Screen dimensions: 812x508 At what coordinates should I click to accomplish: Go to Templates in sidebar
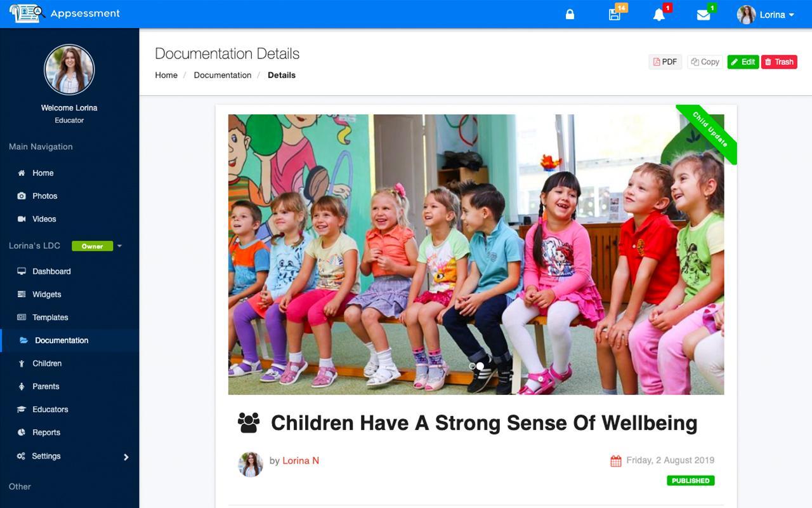(50, 317)
